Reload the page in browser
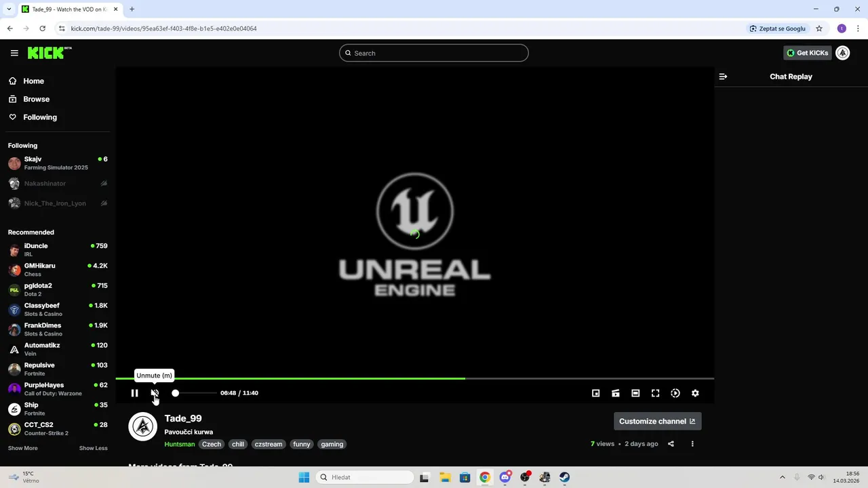 (x=42, y=28)
